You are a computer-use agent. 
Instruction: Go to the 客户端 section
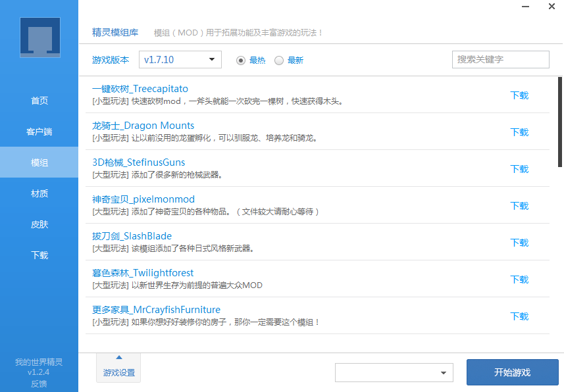39,132
